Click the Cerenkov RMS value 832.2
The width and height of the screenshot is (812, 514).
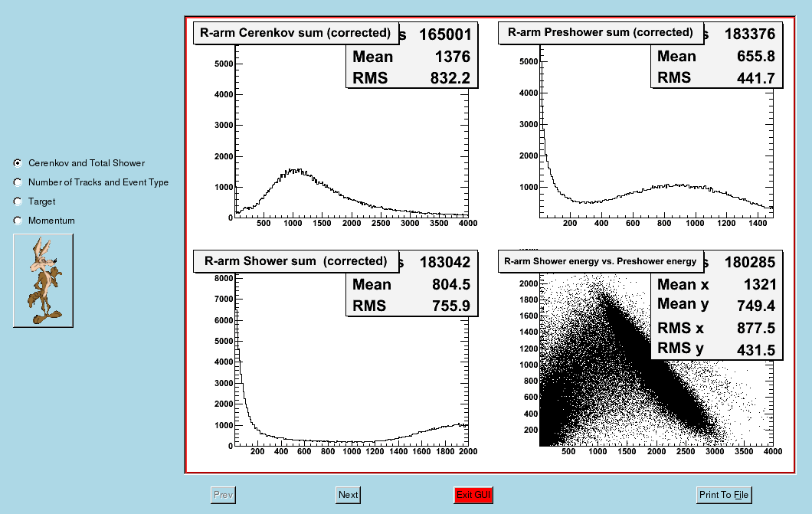[x=450, y=78]
